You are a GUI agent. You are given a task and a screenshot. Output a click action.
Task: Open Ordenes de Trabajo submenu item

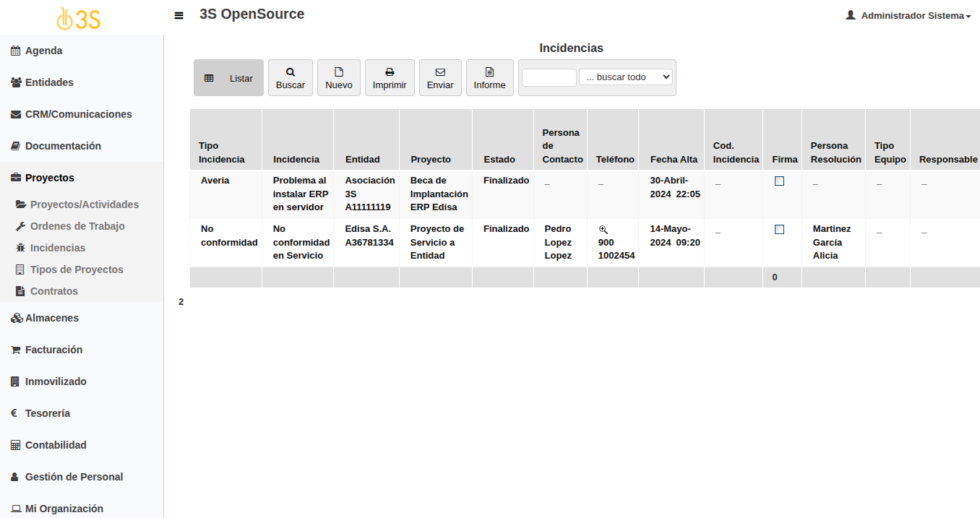coord(77,226)
